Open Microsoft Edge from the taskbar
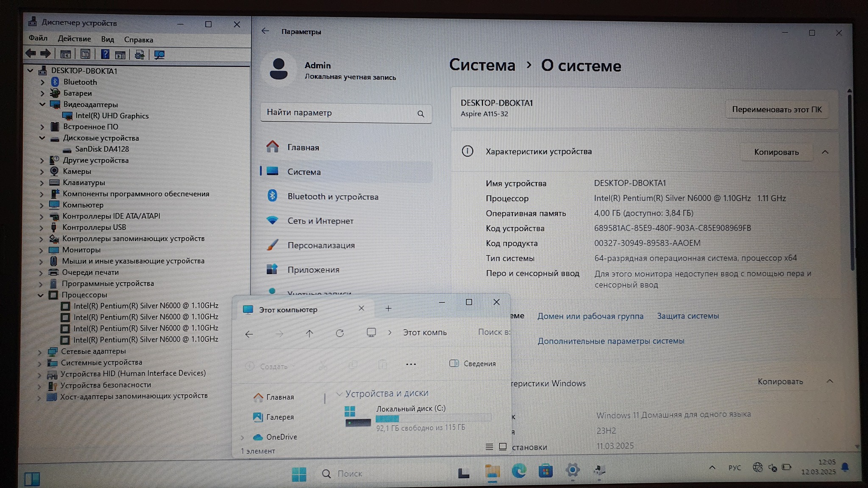Viewport: 868px width, 488px height. [x=519, y=471]
